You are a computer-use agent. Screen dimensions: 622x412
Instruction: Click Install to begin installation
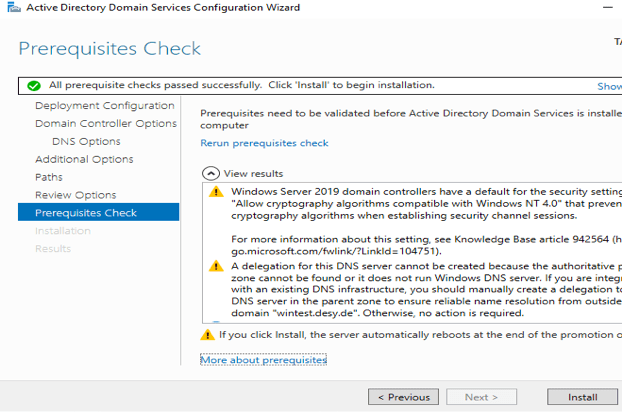click(582, 397)
